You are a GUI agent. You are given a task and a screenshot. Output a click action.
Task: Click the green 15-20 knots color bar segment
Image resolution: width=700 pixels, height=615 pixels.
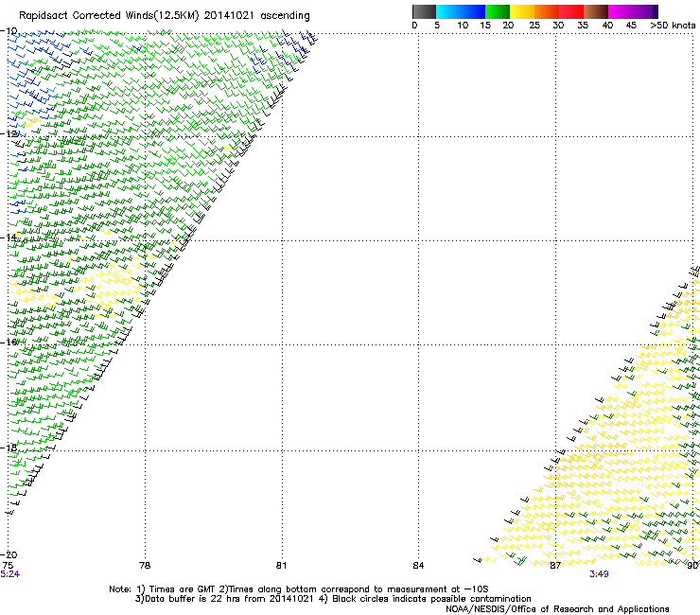498,11
